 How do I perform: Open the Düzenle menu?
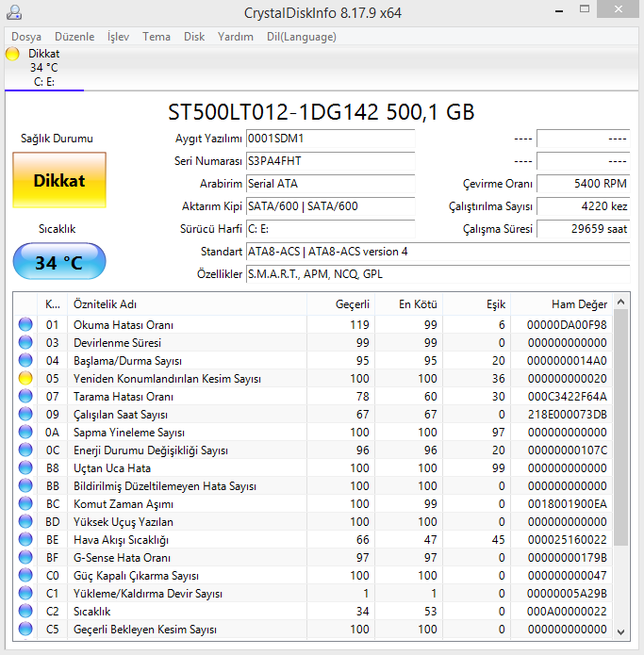[x=74, y=37]
